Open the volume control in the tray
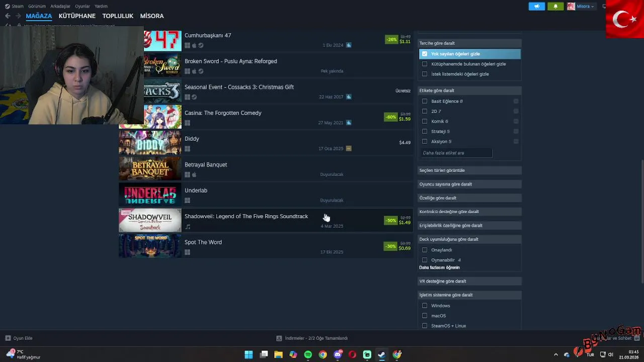The image size is (644, 362). point(610,354)
